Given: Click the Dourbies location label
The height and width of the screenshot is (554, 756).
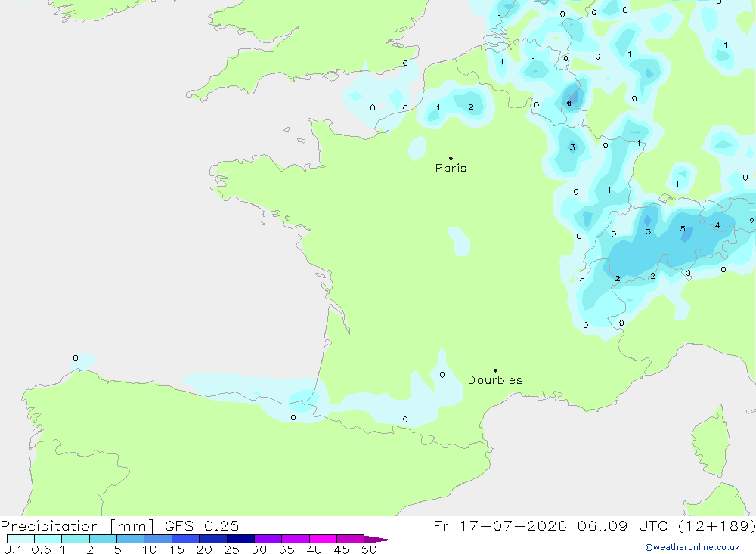Looking at the screenshot, I should tap(495, 380).
